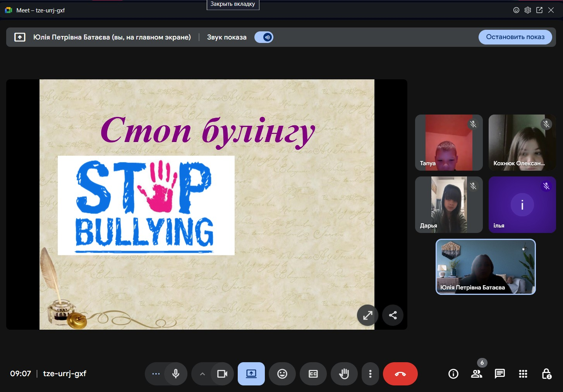Open the chat panel
563x392 pixels.
coord(500,374)
